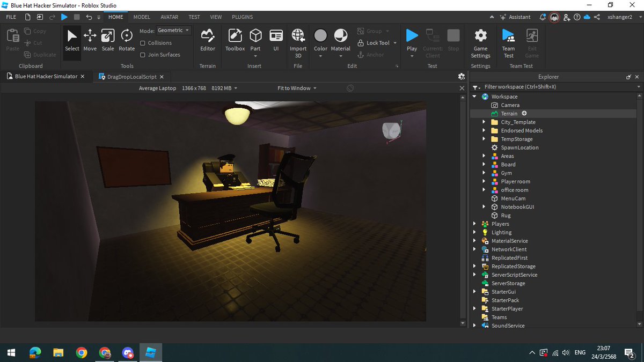644x362 pixels.
Task: Add object to Terrain with plus icon
Action: pyautogui.click(x=524, y=113)
